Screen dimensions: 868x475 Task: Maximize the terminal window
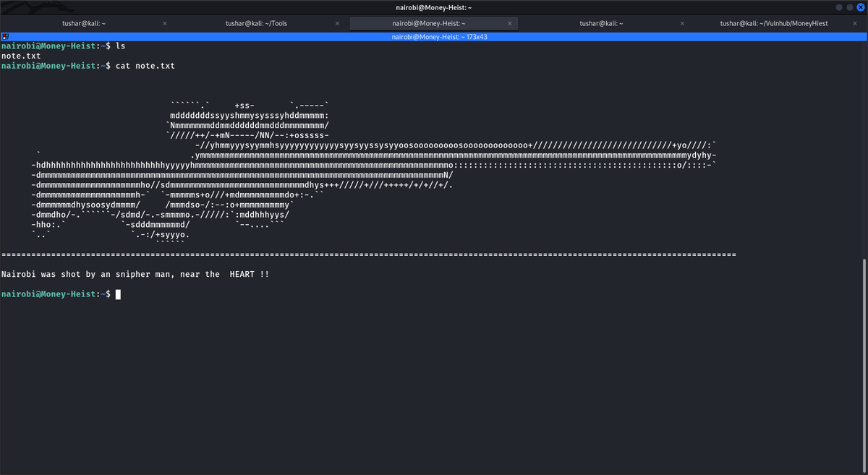coord(850,7)
